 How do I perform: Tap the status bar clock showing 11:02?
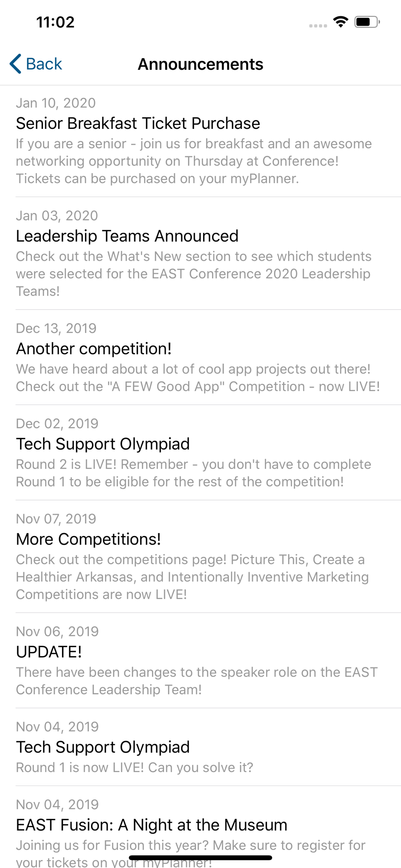pyautogui.click(x=56, y=22)
